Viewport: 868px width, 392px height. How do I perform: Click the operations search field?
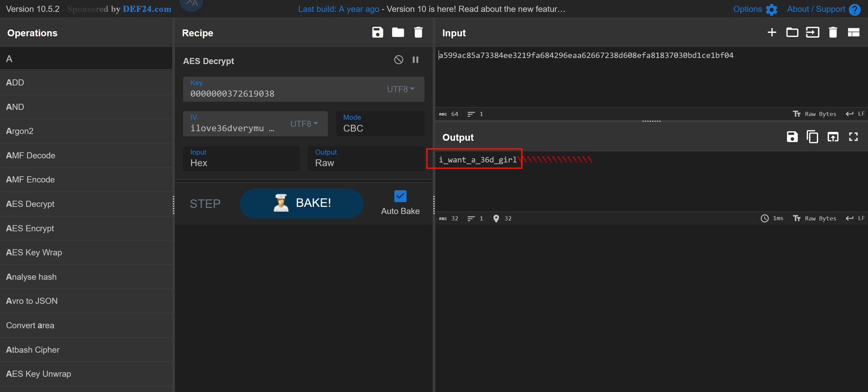[86, 59]
